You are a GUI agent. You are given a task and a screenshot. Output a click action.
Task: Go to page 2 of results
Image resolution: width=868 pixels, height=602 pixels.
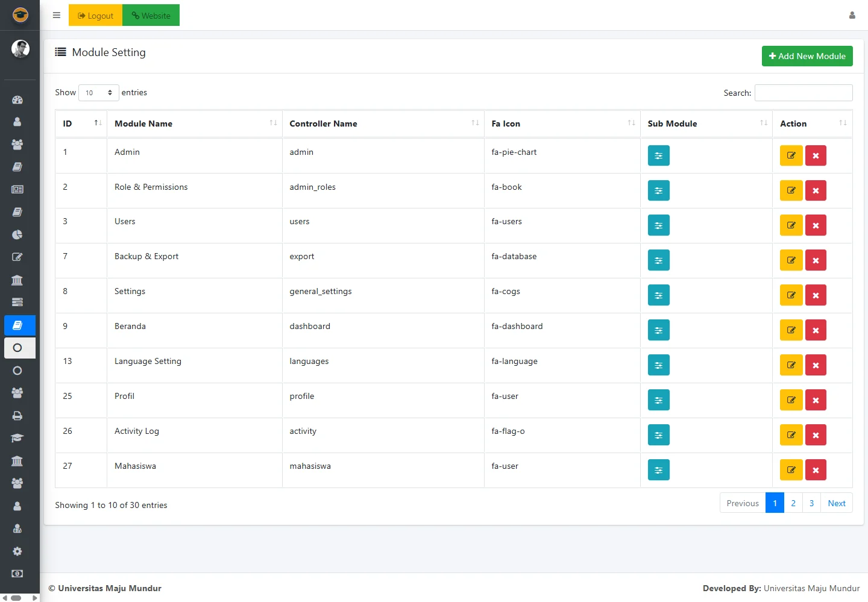pyautogui.click(x=793, y=503)
